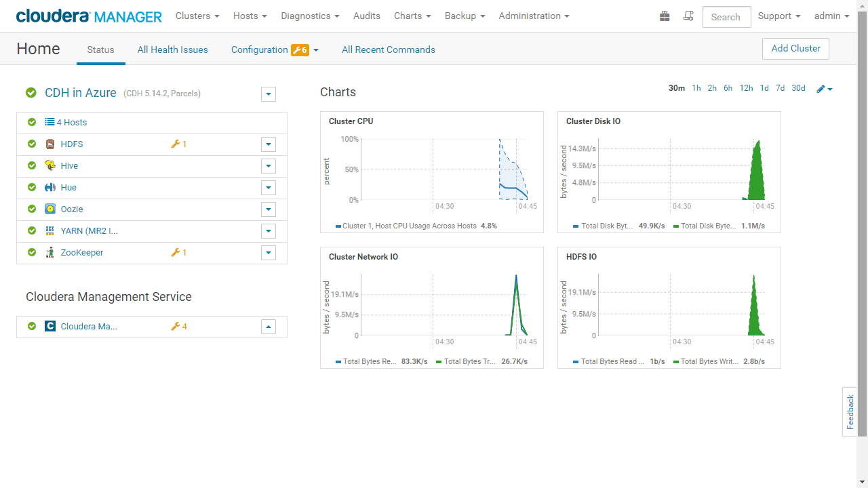Open Cloudera Management configuration wrench with 4
Viewport: 868px width, 488px height.
[179, 326]
